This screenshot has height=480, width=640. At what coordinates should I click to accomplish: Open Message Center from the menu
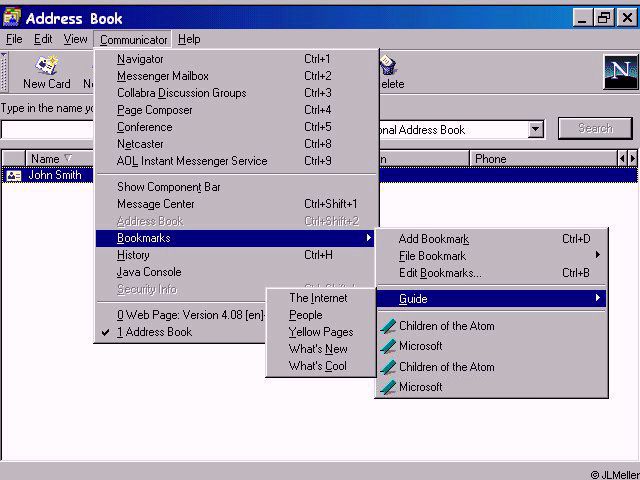tap(237, 204)
